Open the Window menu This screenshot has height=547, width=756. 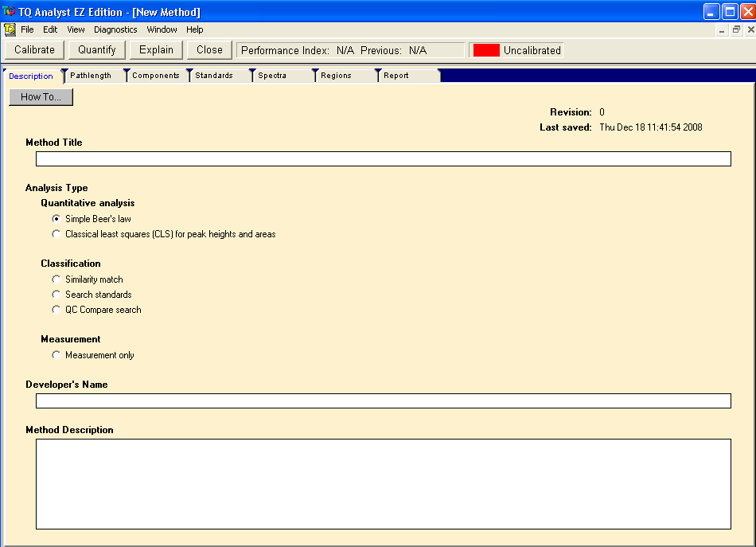pos(162,29)
